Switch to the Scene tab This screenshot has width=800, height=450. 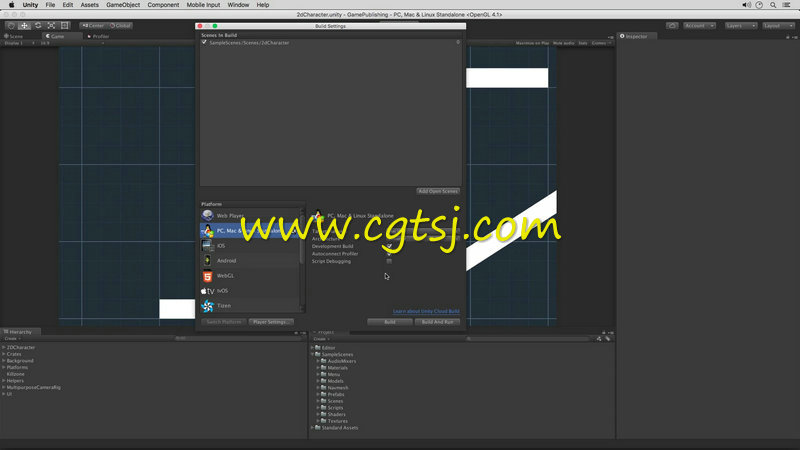tap(14, 36)
